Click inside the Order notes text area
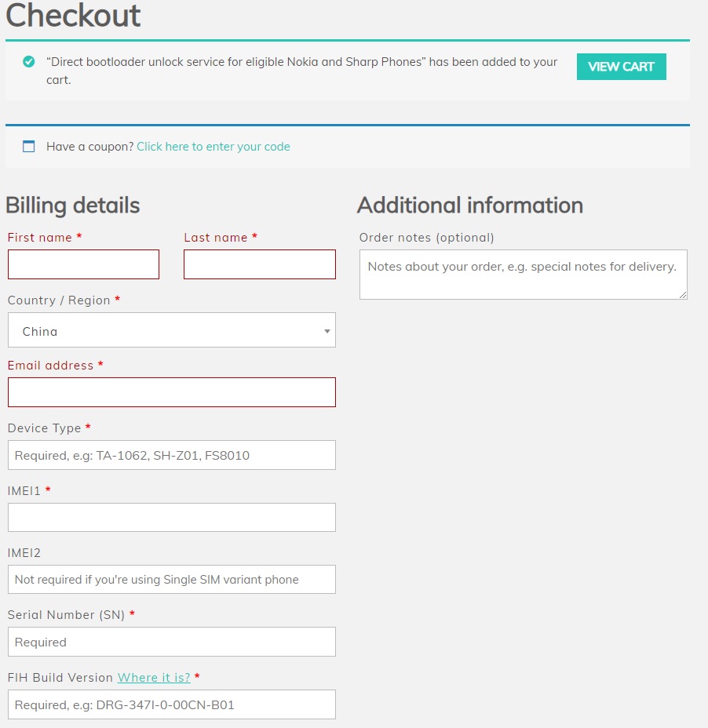The height and width of the screenshot is (728, 708). [523, 275]
